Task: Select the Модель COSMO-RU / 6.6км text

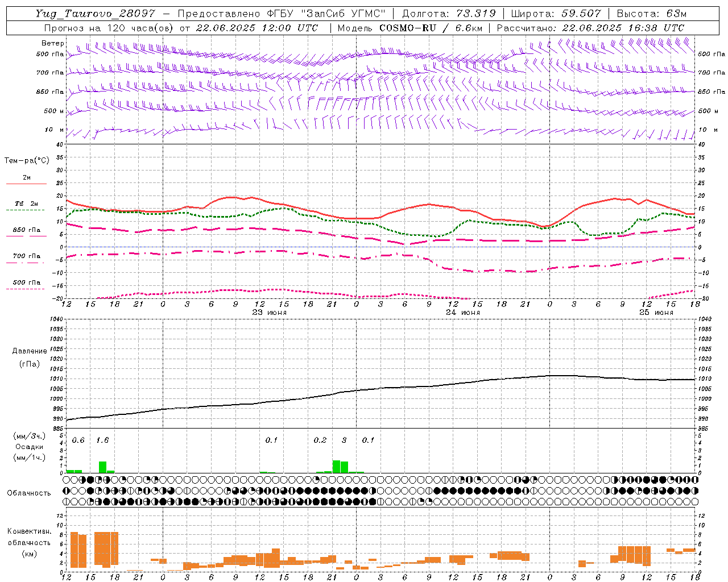Action: (409, 28)
